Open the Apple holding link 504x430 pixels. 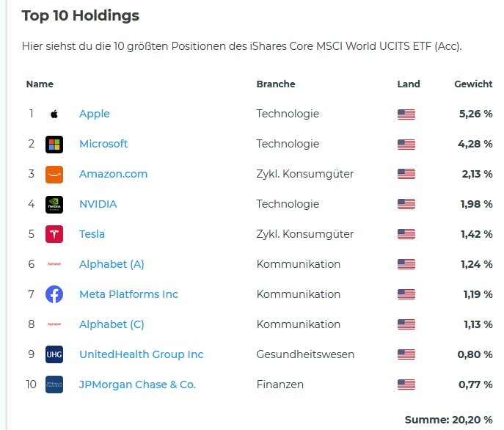(x=94, y=114)
